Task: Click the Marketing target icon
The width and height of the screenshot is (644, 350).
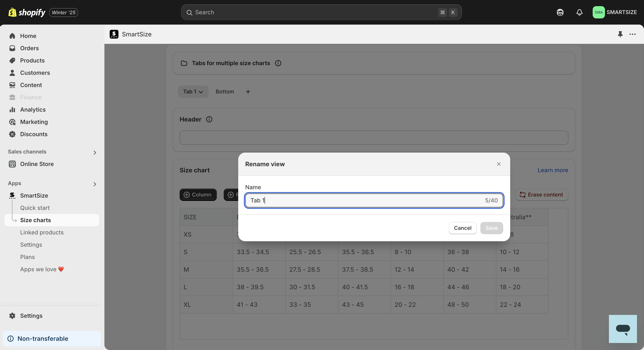Action: coord(12,122)
